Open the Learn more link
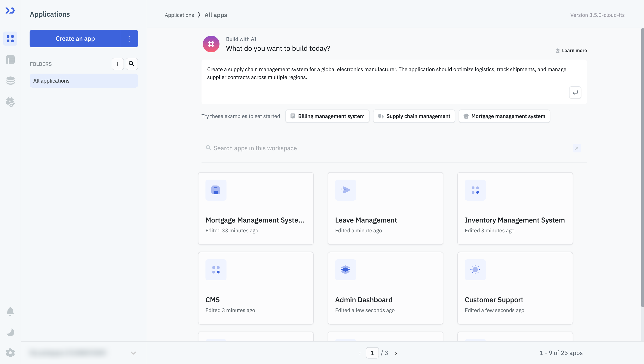 point(574,50)
